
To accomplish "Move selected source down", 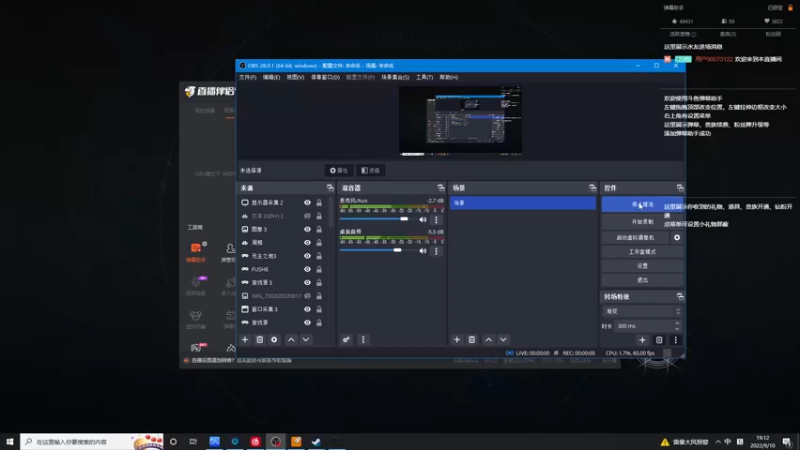I will 306,340.
